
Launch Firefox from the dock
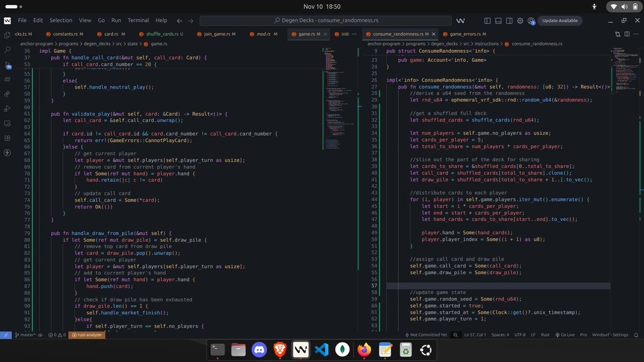pyautogui.click(x=364, y=351)
